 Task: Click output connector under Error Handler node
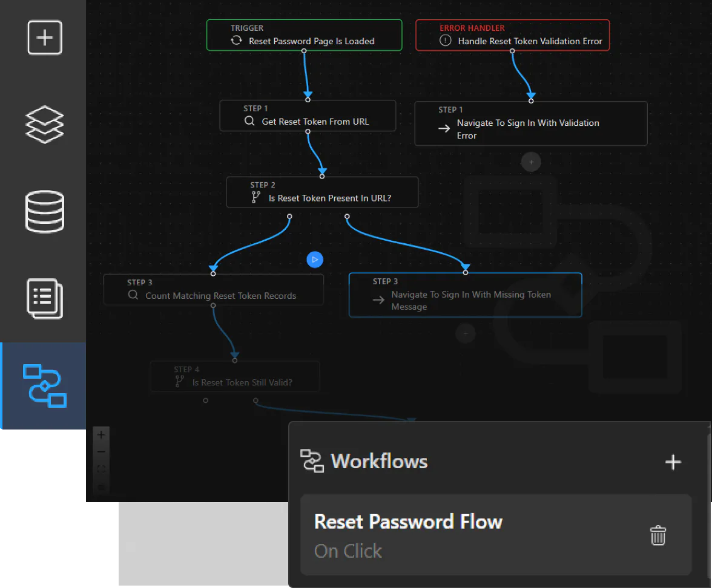(x=512, y=51)
